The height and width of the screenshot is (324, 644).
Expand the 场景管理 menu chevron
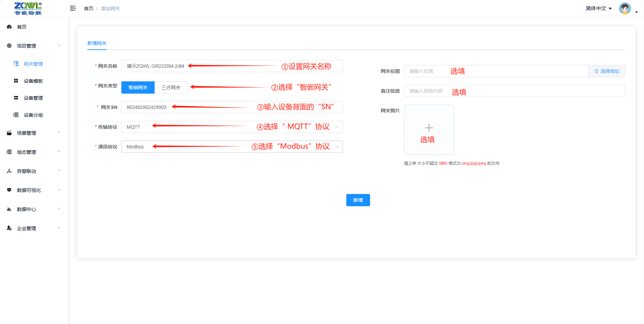(59, 132)
